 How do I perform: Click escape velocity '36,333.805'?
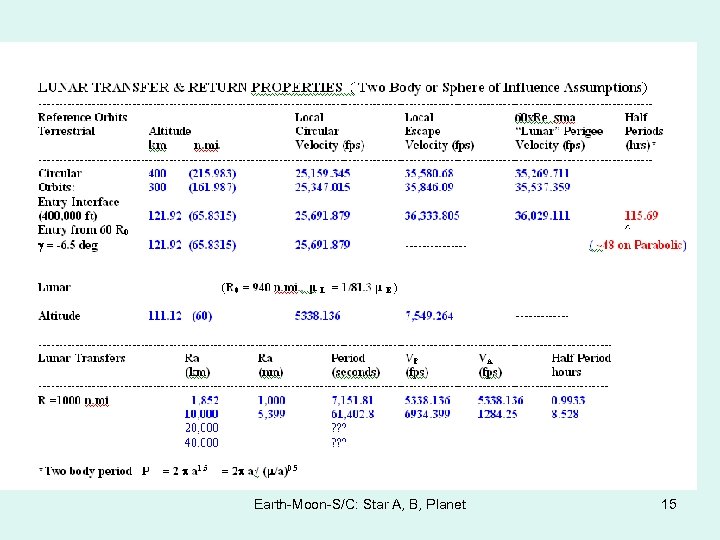point(432,216)
